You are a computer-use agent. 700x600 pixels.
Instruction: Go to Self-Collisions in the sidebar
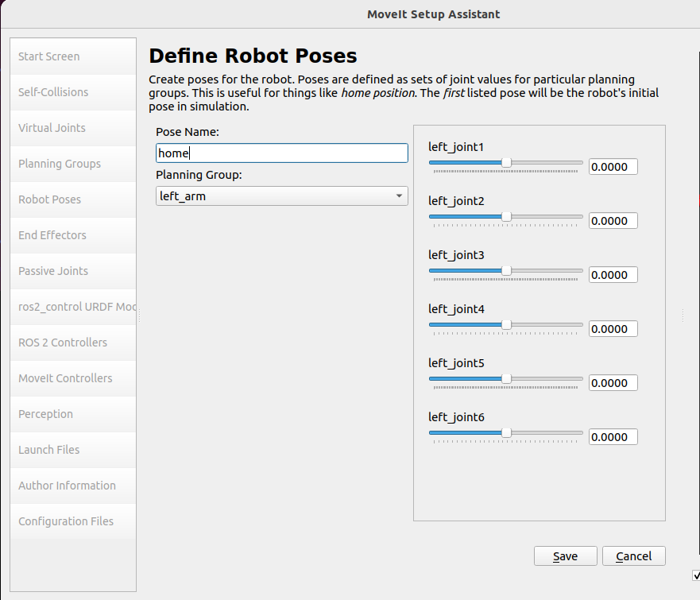pos(73,92)
